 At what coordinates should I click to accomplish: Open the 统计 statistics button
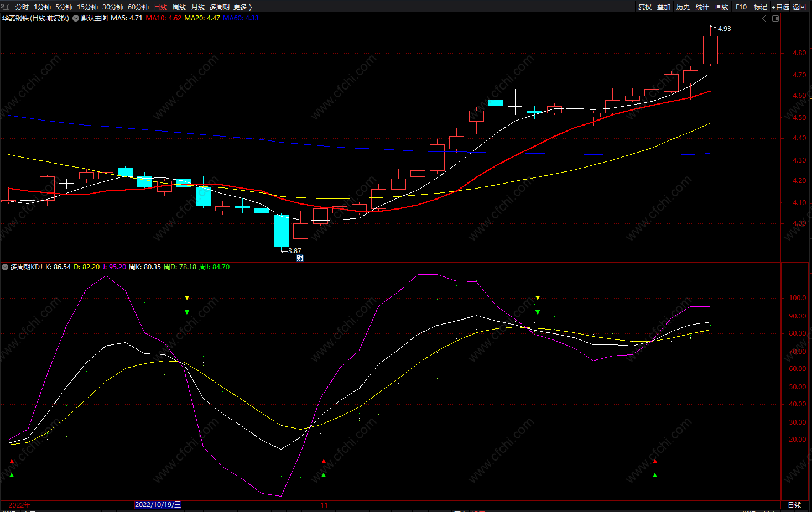[702, 7]
